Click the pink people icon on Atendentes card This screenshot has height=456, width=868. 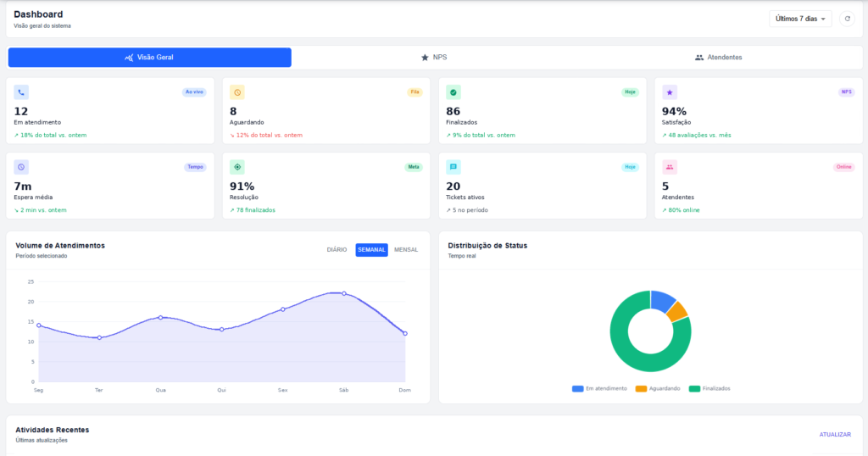670,167
